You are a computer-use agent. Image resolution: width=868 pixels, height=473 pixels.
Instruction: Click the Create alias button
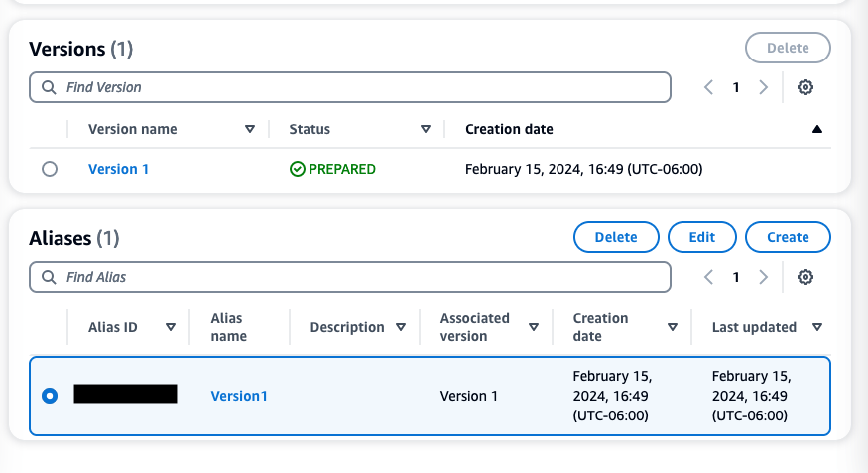tap(788, 237)
